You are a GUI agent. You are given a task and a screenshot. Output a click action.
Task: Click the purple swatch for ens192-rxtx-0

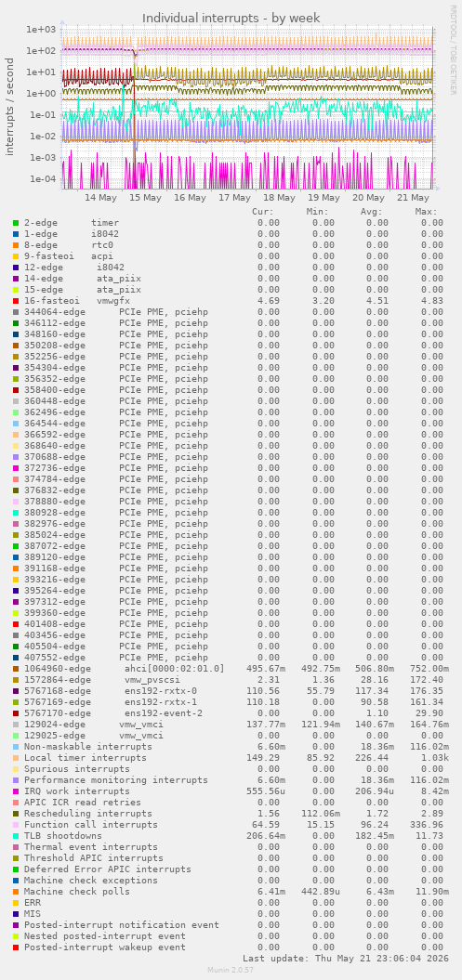[x=16, y=691]
